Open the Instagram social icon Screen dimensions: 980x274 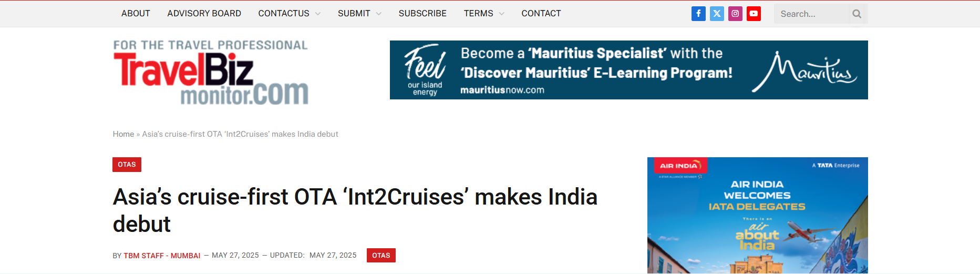tap(735, 14)
